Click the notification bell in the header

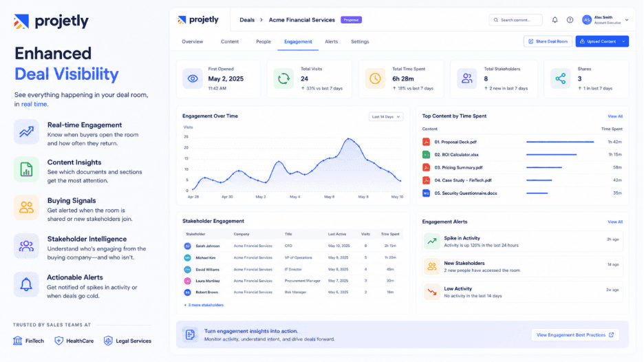[555, 20]
